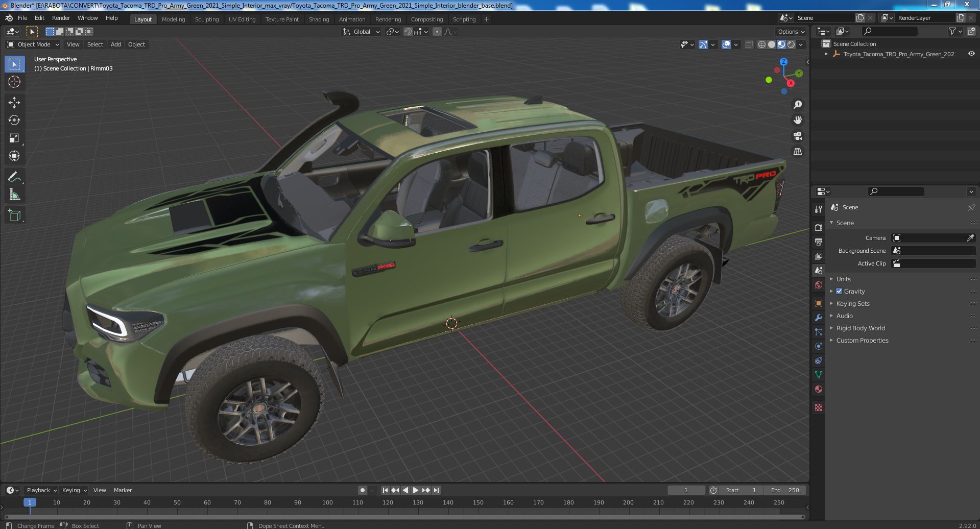Switch to Rendered viewport shading
This screenshot has width=980, height=529.
click(791, 44)
